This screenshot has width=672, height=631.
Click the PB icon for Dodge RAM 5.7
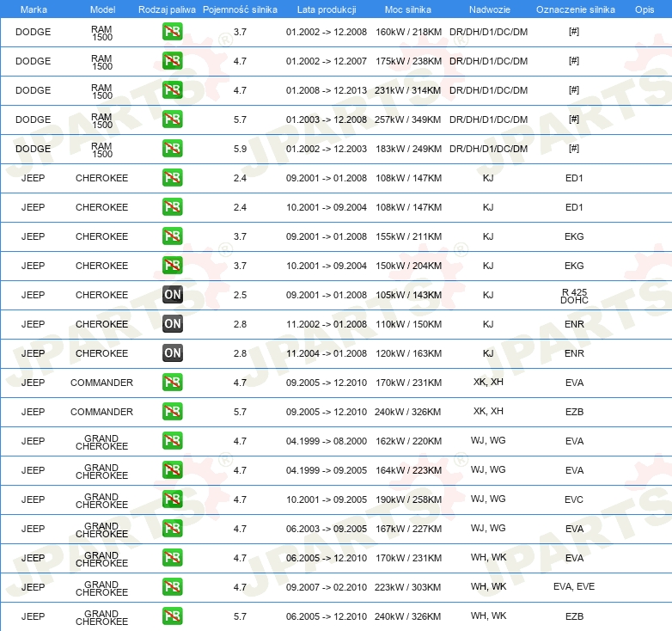[x=172, y=119]
